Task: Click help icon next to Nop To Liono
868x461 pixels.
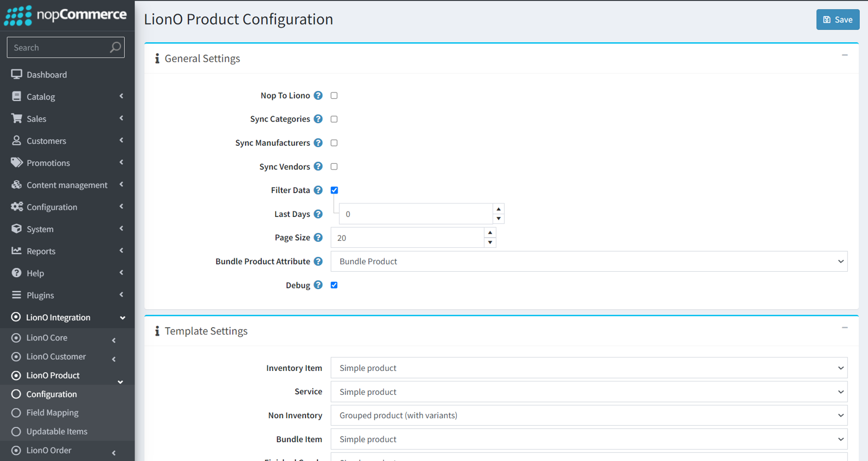Action: (x=318, y=95)
